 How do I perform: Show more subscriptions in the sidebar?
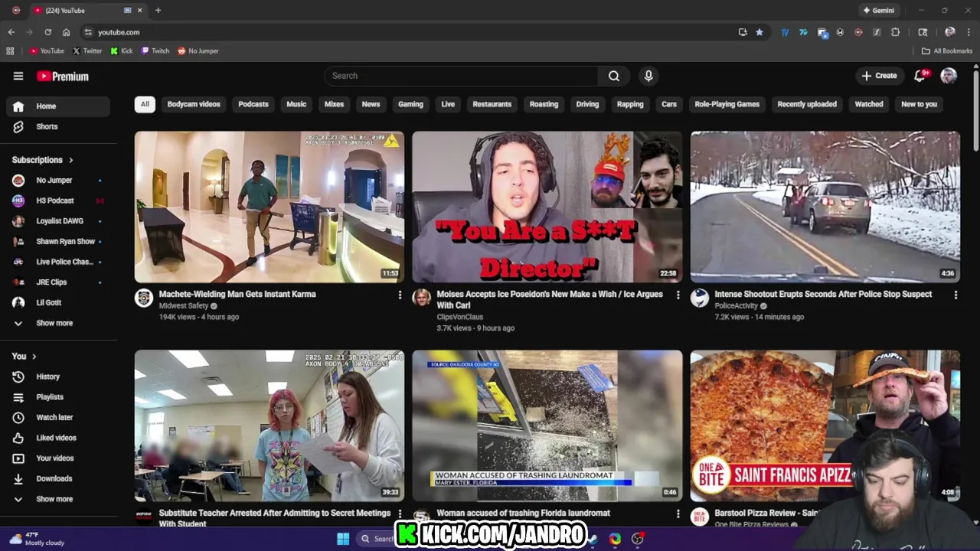[x=58, y=323]
